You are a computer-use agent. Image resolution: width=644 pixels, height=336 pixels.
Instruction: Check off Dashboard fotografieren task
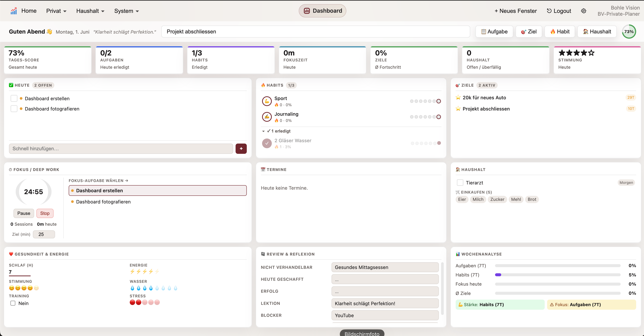14,108
